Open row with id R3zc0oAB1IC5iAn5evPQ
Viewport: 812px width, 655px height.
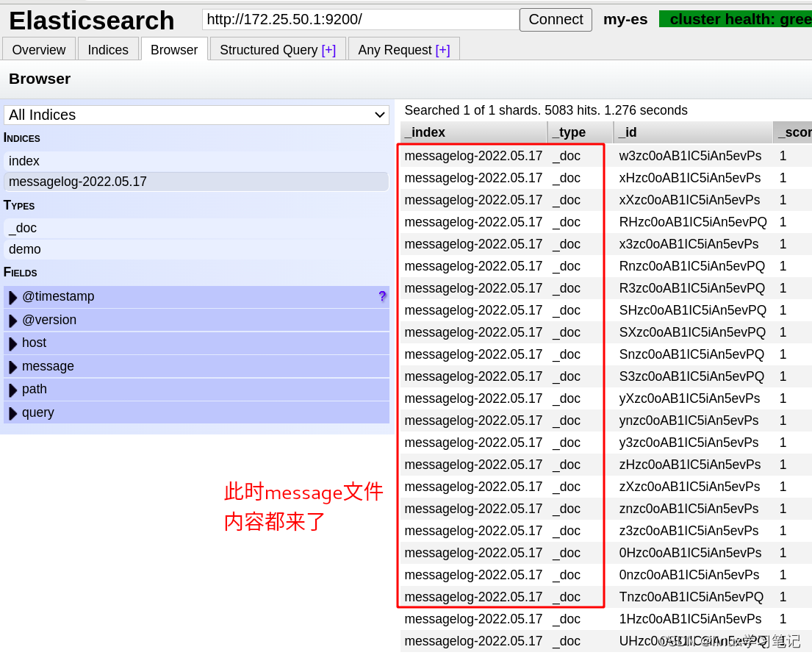click(606, 288)
